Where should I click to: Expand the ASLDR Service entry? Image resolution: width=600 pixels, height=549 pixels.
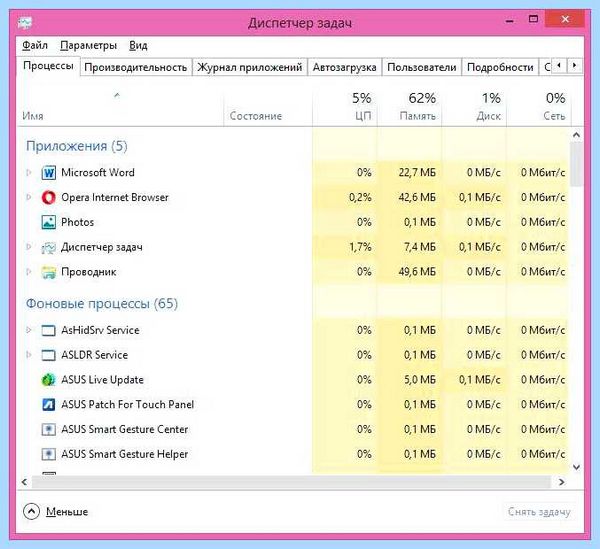[x=29, y=355]
